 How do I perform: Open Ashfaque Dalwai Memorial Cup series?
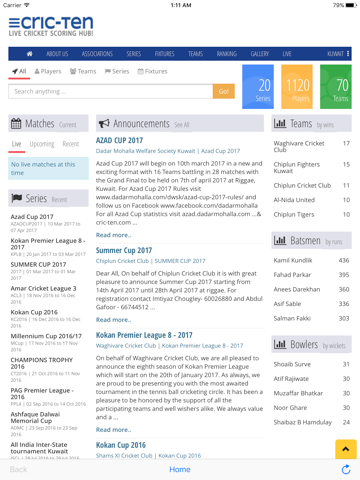tap(35, 417)
